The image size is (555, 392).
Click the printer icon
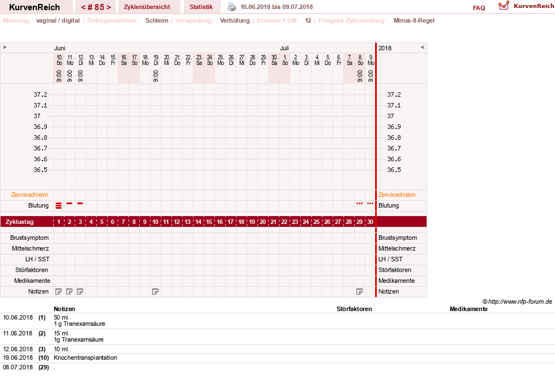tap(231, 7)
